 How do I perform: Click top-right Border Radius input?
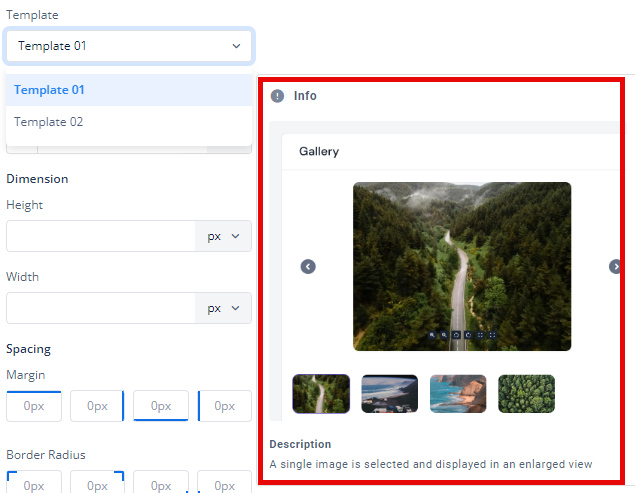pyautogui.click(x=97, y=482)
